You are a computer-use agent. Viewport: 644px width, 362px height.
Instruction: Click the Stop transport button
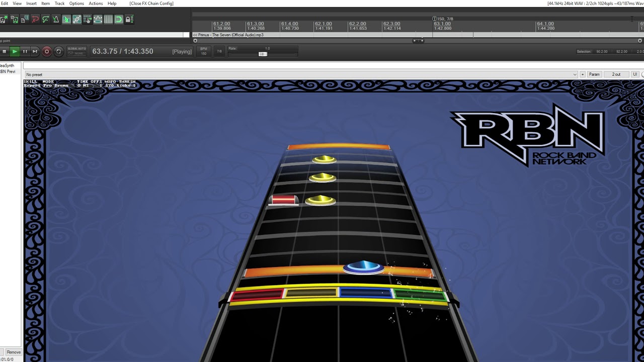pos(5,51)
